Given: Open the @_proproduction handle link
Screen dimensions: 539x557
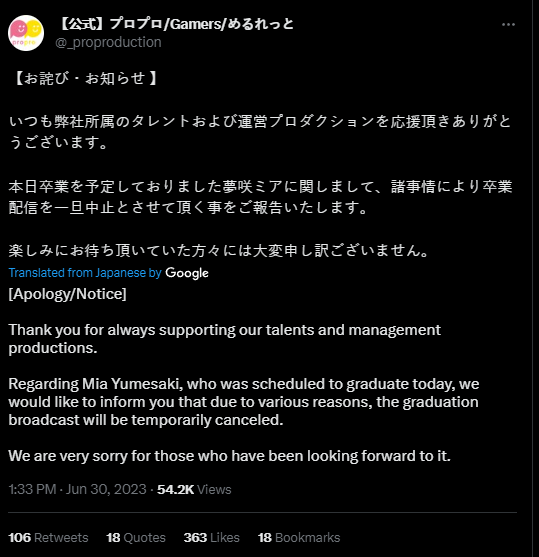Looking at the screenshot, I should 108,42.
